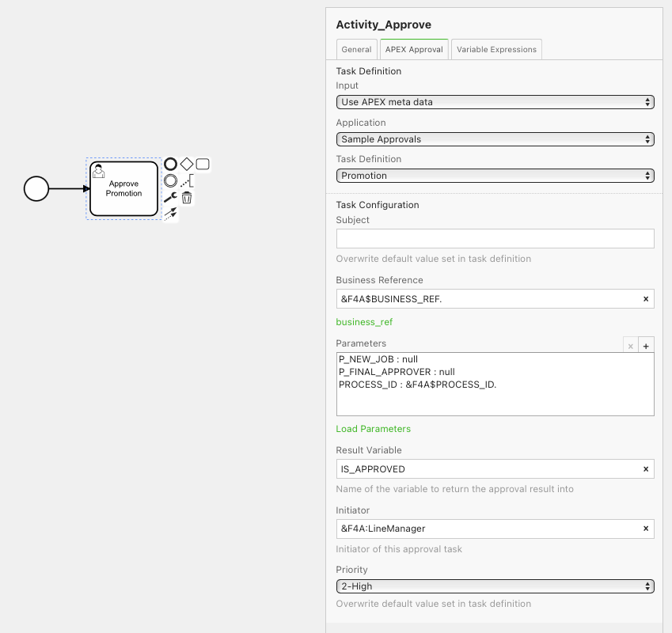672x633 pixels.
Task: Append an intermediate event with the double-circle icon
Action: (170, 180)
